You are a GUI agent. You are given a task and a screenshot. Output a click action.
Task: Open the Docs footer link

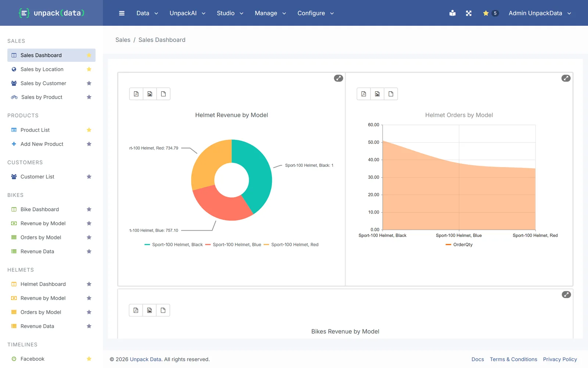pyautogui.click(x=478, y=359)
